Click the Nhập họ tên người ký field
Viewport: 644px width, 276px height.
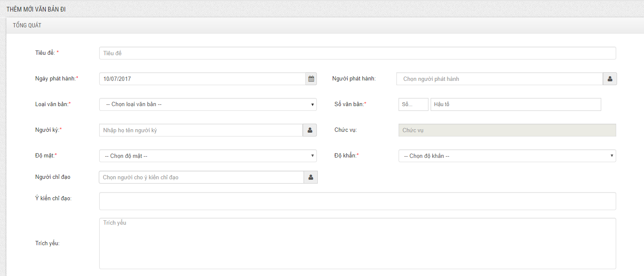click(201, 130)
